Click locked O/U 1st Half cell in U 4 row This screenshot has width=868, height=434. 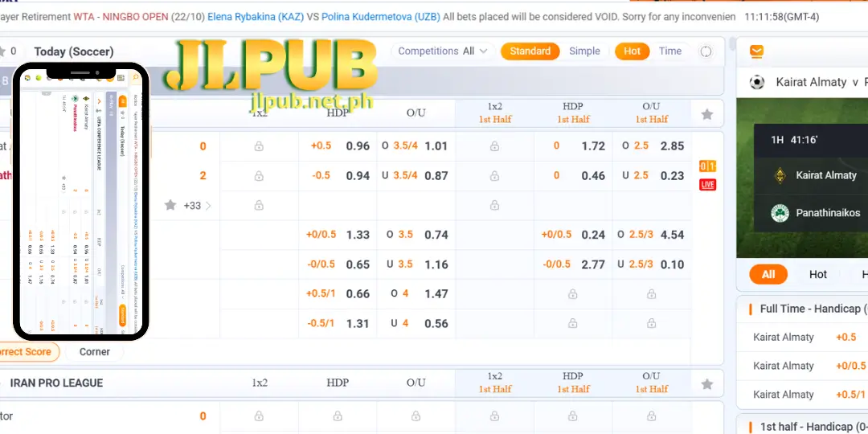tap(652, 323)
